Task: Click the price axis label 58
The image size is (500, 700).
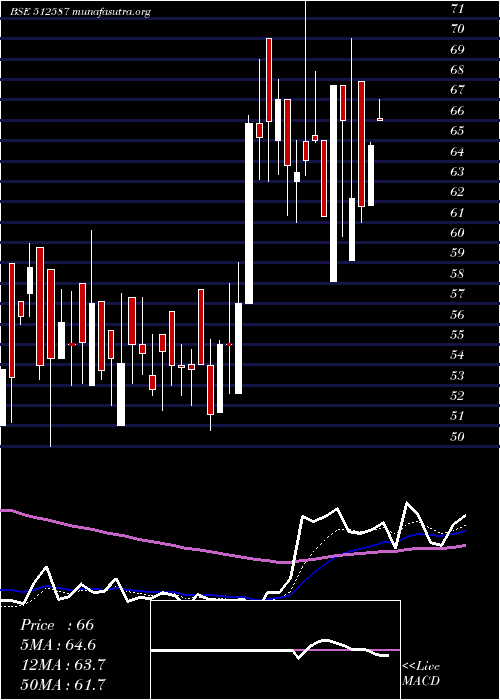Action: (458, 273)
